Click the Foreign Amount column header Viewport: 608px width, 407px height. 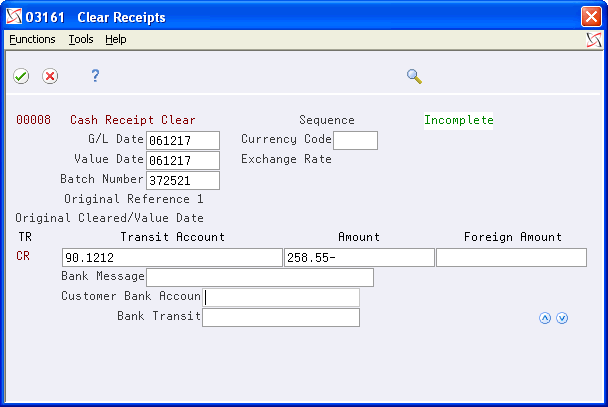513,237
